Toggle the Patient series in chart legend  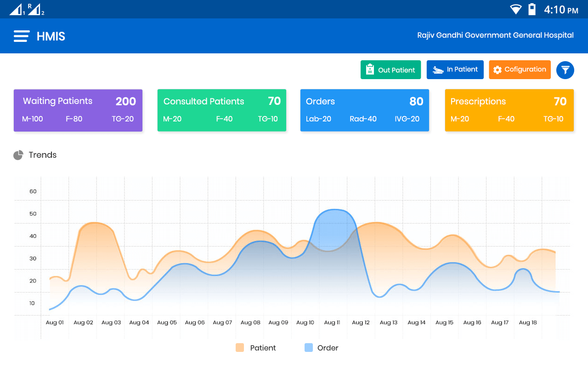[256, 348]
